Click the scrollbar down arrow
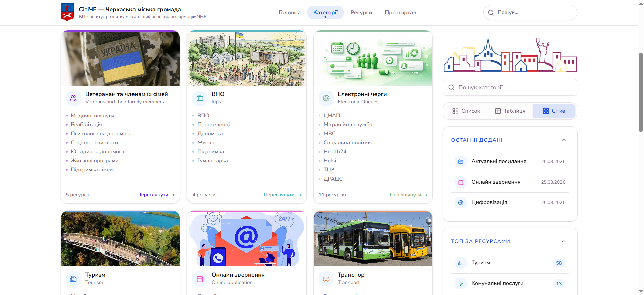The width and height of the screenshot is (644, 295). [x=641, y=291]
